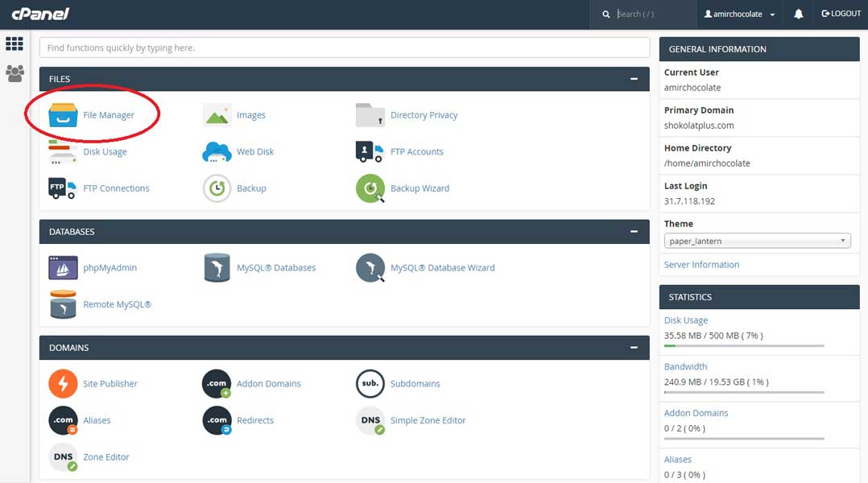Click the Zone Editor DNS icon
The width and height of the screenshot is (868, 483).
63,457
